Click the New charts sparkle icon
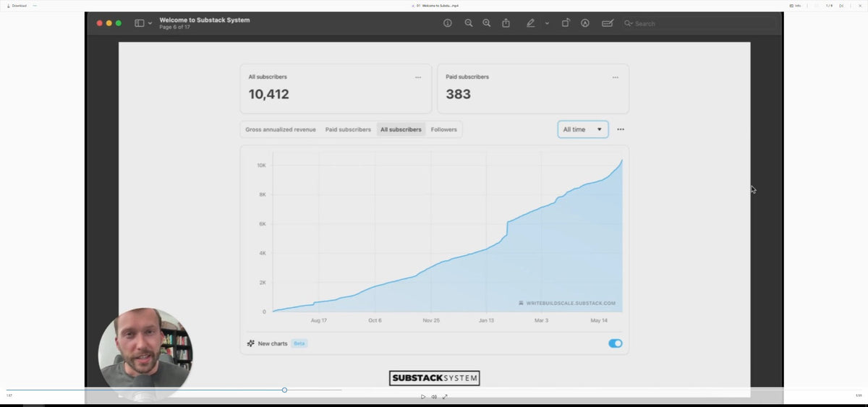Viewport: 868px width, 407px height. (251, 343)
